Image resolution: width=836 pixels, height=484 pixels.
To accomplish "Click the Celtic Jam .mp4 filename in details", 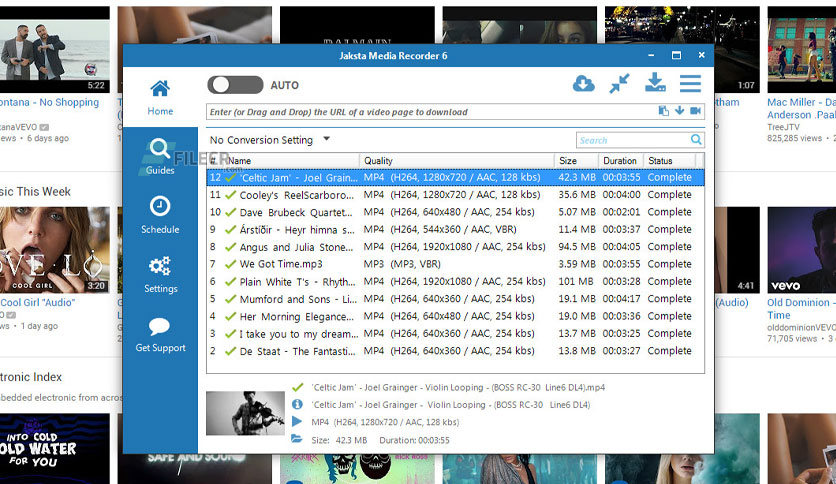I will point(458,388).
